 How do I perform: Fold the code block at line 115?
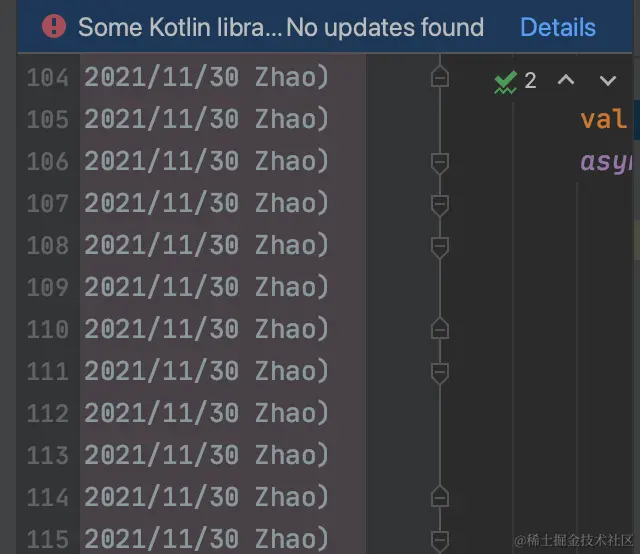[x=439, y=538]
